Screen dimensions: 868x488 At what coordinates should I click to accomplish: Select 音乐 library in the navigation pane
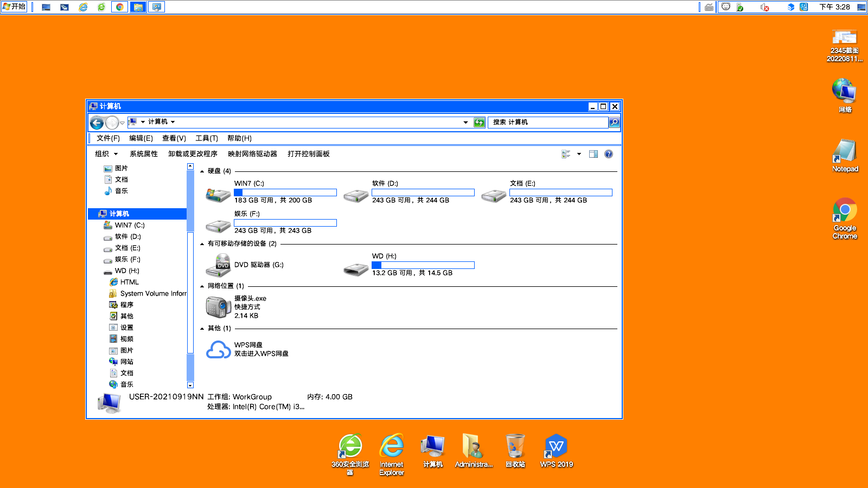(116, 191)
